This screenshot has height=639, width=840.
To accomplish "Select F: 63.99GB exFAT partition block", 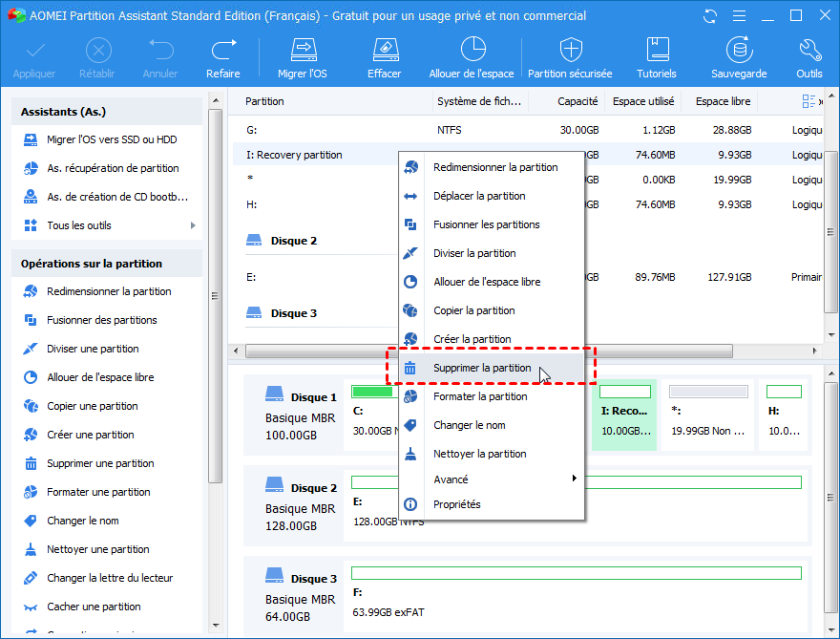I will 577,597.
